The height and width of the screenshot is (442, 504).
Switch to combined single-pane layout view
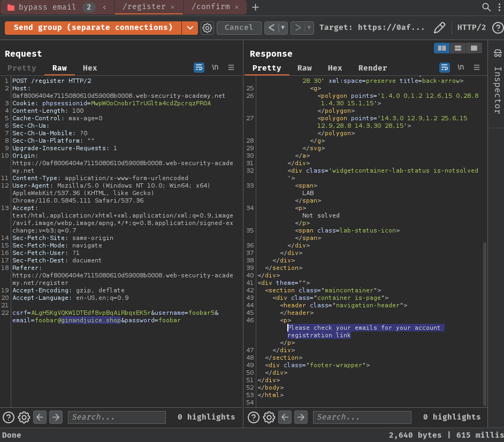click(474, 48)
